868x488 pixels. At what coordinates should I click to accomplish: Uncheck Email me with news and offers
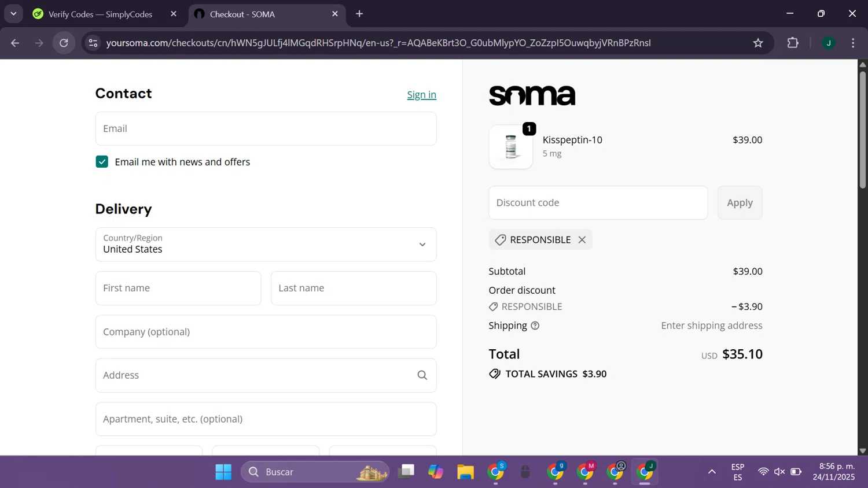[102, 162]
